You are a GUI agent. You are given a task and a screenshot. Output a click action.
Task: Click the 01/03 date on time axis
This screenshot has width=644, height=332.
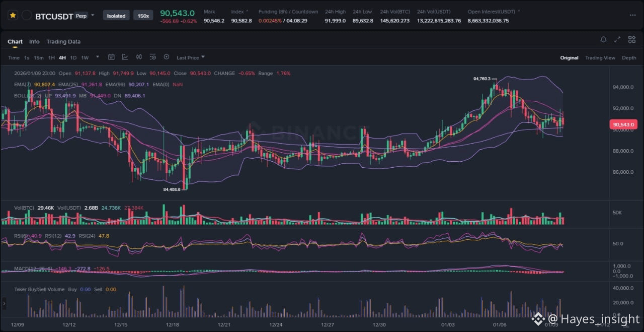tap(448, 325)
